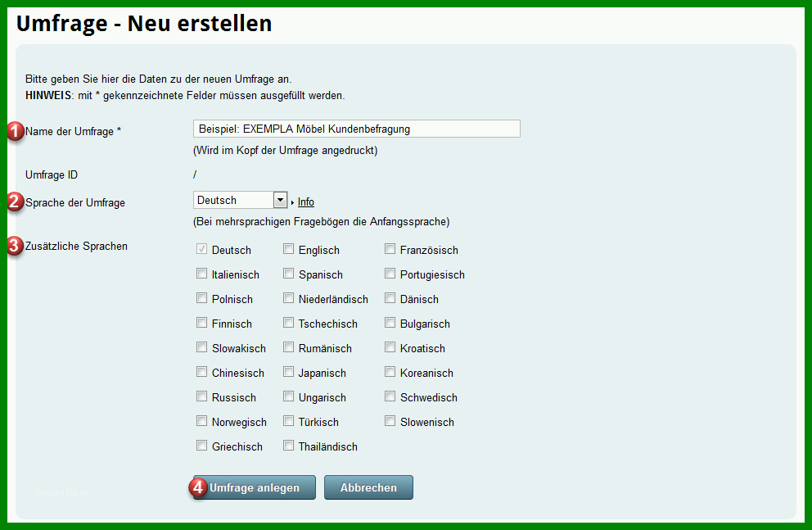Screen dimensions: 812x530
Task: Tick the Slowakisch checkbox
Action: (201, 347)
